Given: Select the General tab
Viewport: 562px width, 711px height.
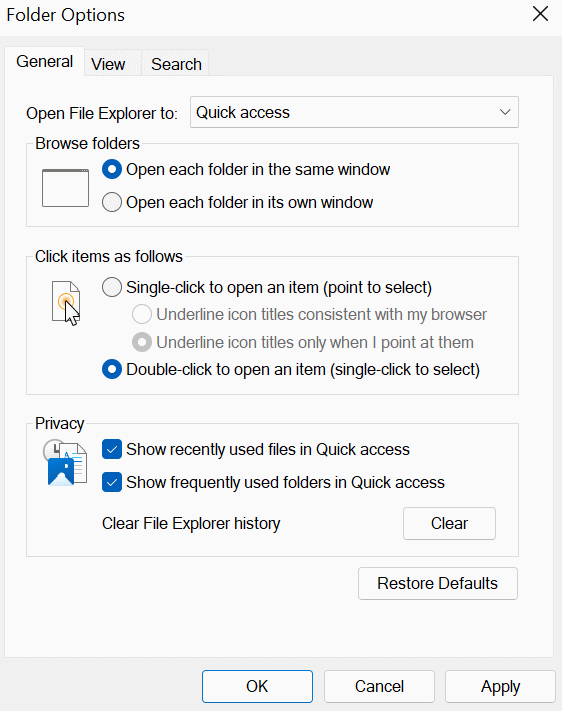Looking at the screenshot, I should 44,61.
